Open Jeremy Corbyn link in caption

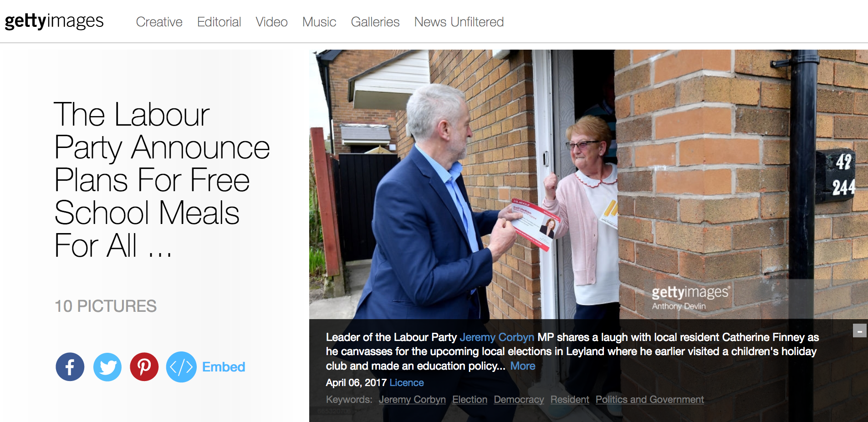click(497, 337)
